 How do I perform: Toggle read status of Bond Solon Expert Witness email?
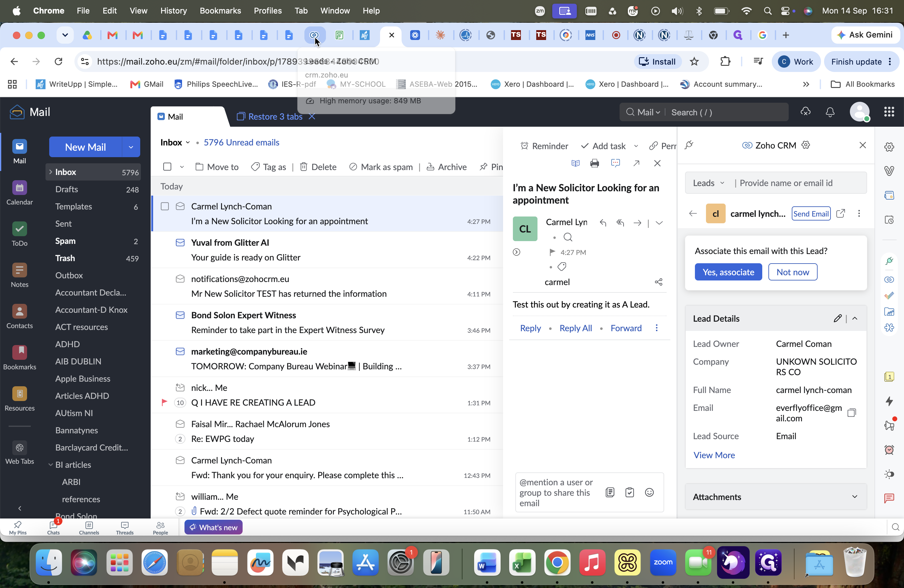(180, 315)
